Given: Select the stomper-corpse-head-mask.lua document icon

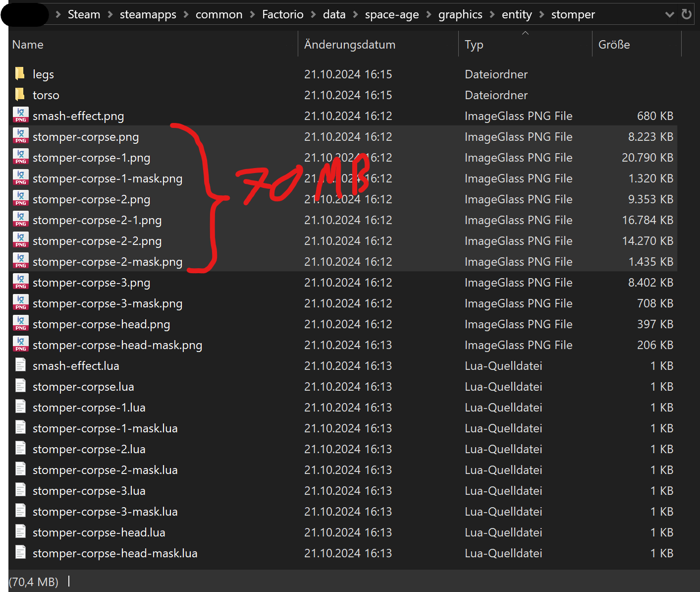Looking at the screenshot, I should pyautogui.click(x=20, y=553).
